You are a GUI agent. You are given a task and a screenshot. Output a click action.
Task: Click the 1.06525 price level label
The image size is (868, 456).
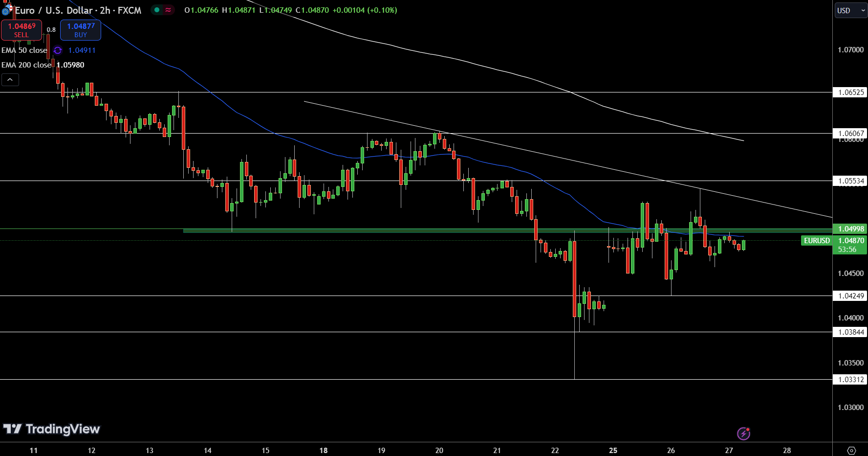[x=851, y=92]
